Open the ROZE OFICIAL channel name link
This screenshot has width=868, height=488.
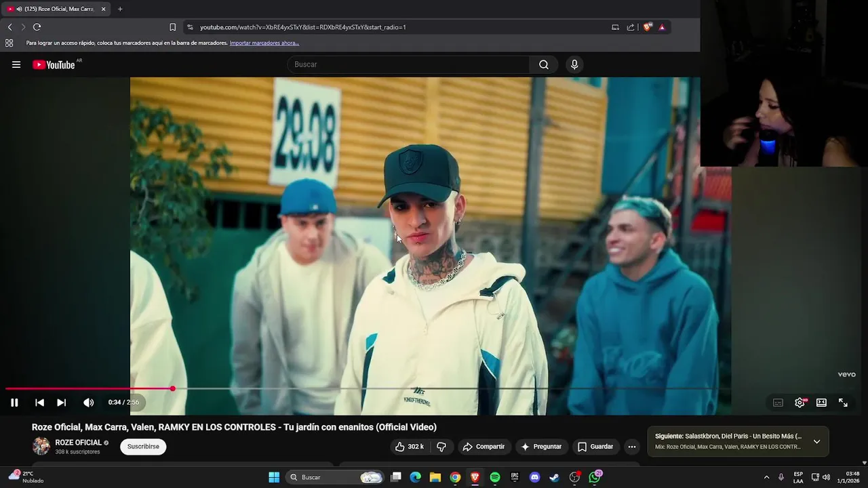tap(78, 443)
